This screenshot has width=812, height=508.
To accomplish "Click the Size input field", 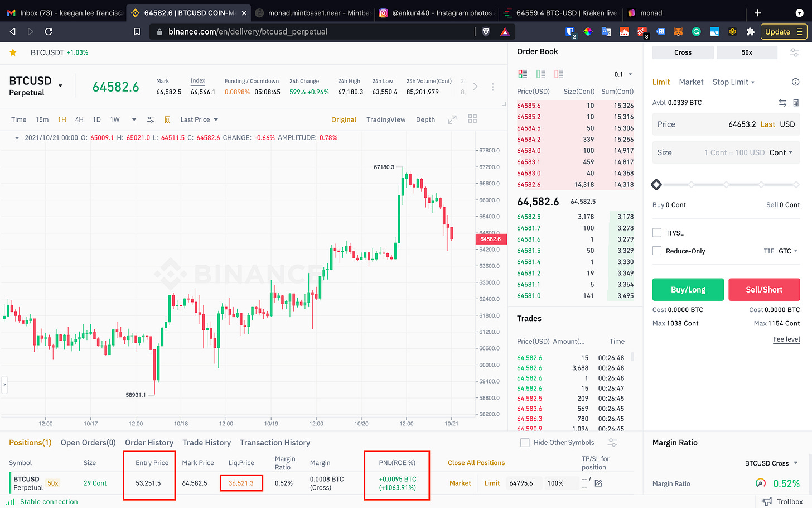I will pyautogui.click(x=726, y=152).
